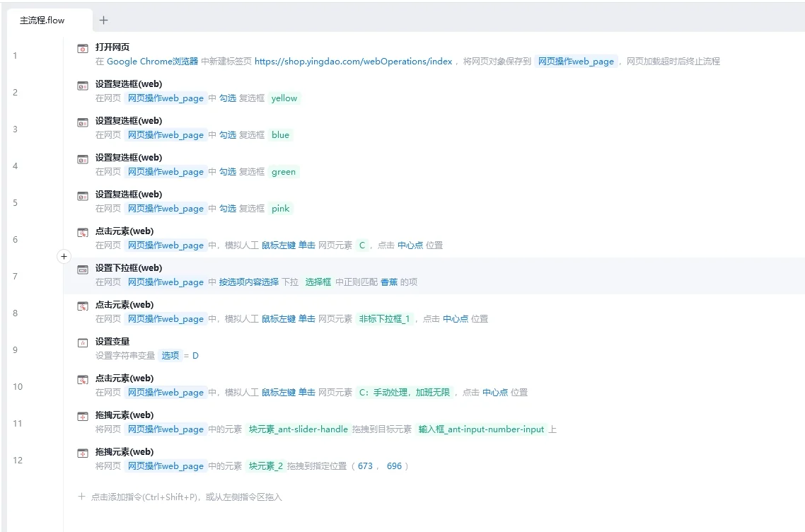Click the 点击元素(web) icon on line 6
The height and width of the screenshot is (532, 805).
(82, 231)
